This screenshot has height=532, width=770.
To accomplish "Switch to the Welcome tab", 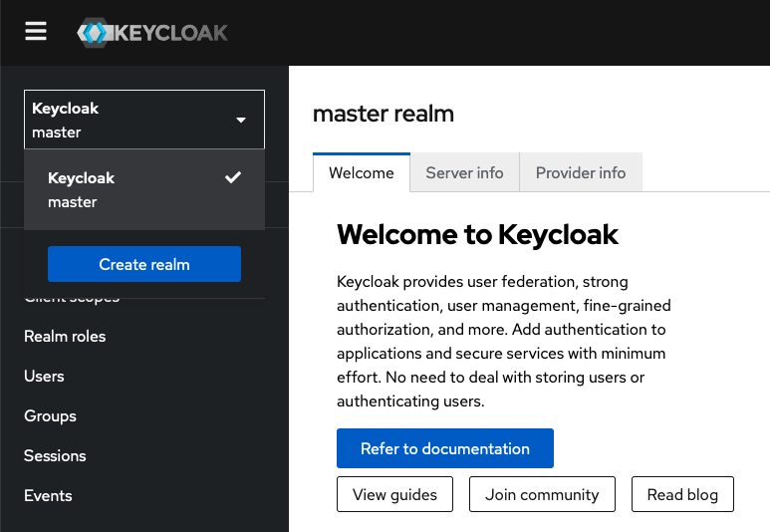I will (362, 173).
